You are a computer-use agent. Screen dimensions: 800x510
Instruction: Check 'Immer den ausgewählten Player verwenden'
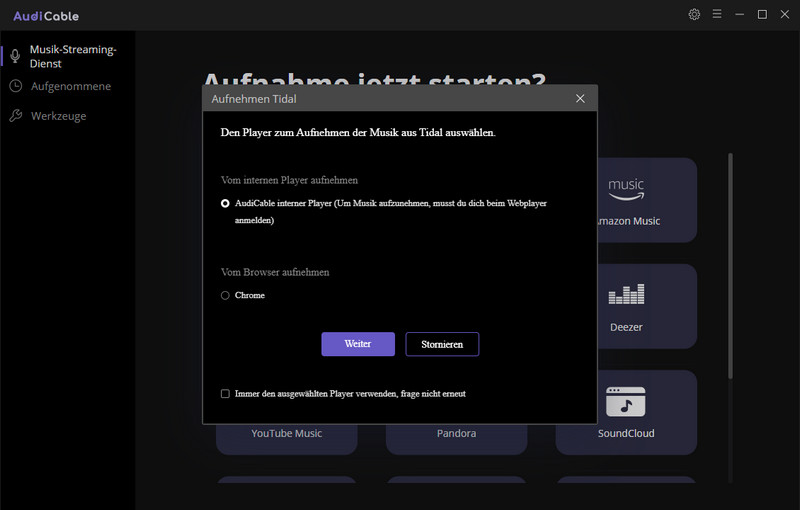225,394
